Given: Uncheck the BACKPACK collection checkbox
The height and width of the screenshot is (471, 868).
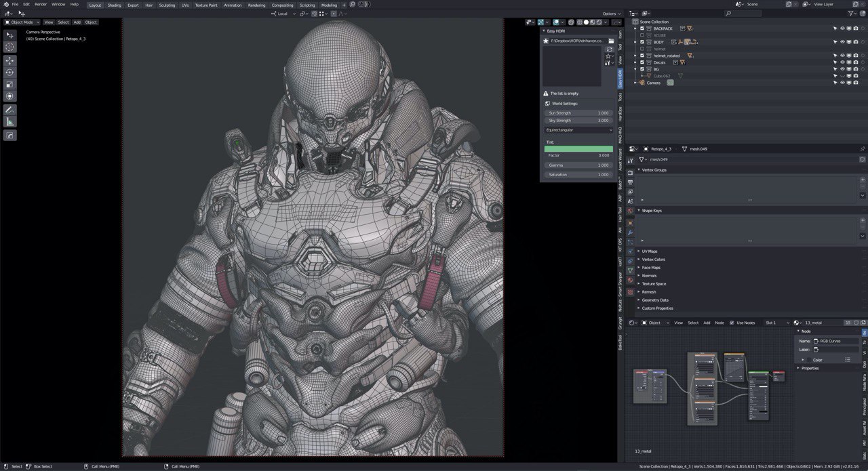Looking at the screenshot, I should [642, 28].
